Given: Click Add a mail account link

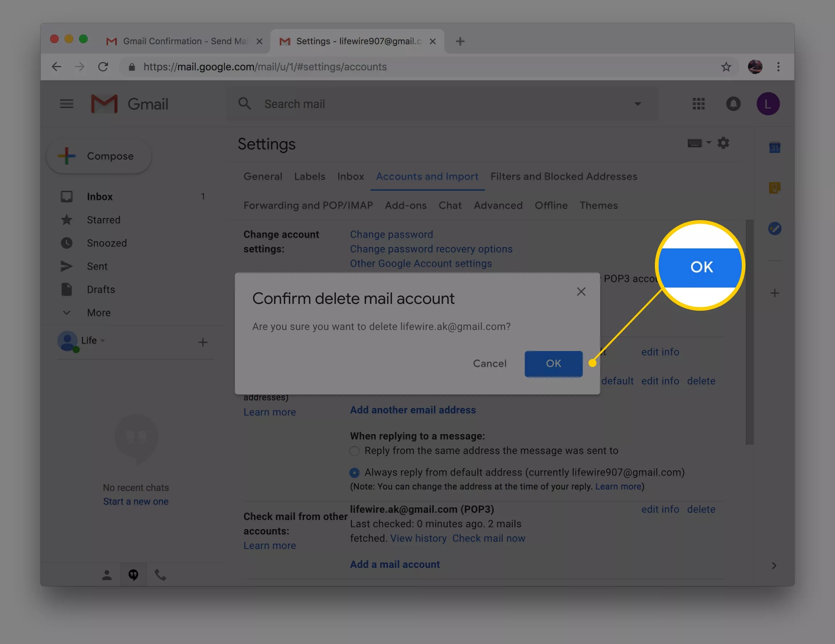Looking at the screenshot, I should (395, 564).
